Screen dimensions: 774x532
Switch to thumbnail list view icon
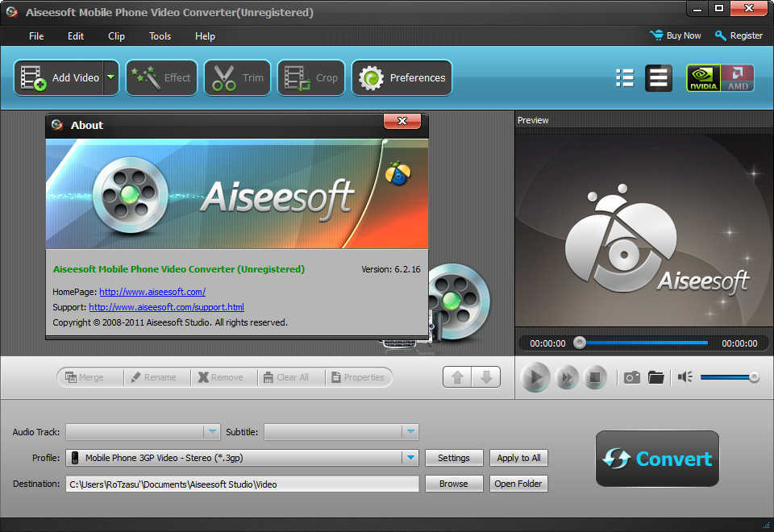tap(659, 78)
